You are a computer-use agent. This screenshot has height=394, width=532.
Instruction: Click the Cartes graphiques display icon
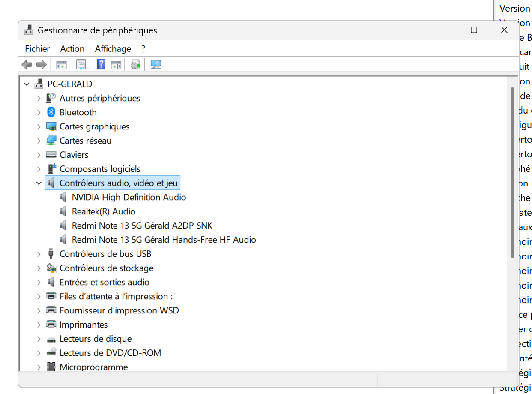click(51, 126)
